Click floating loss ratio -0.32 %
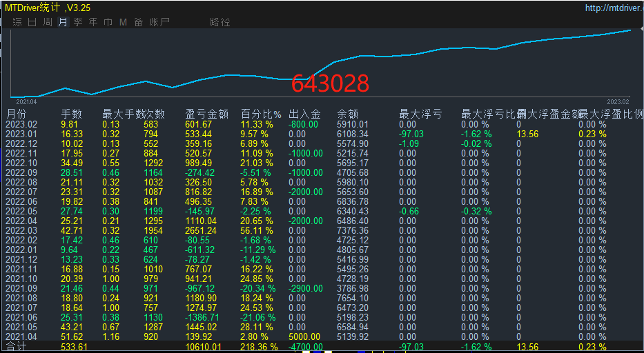 click(476, 212)
